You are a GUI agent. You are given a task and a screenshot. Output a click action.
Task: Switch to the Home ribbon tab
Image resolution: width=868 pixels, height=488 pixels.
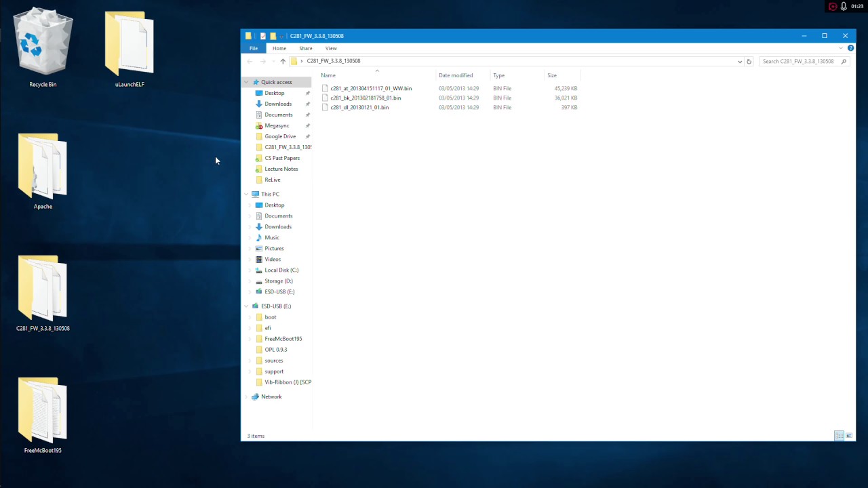(x=279, y=48)
